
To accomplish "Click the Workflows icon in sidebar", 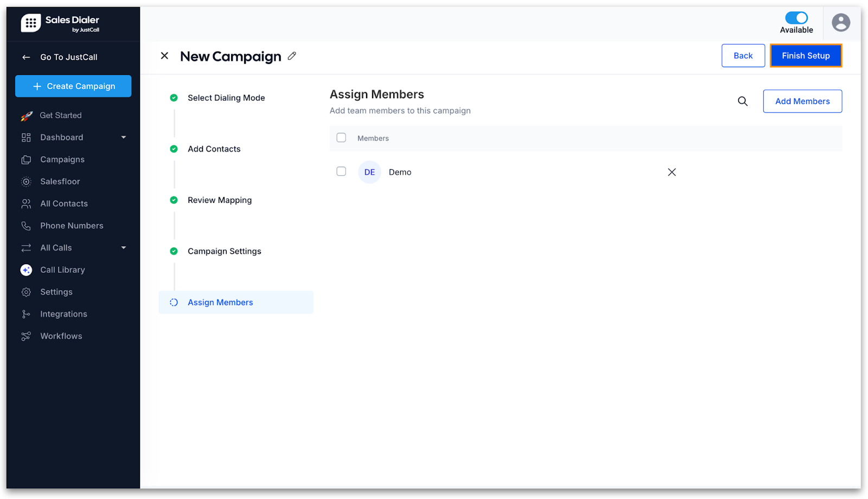I will click(26, 336).
